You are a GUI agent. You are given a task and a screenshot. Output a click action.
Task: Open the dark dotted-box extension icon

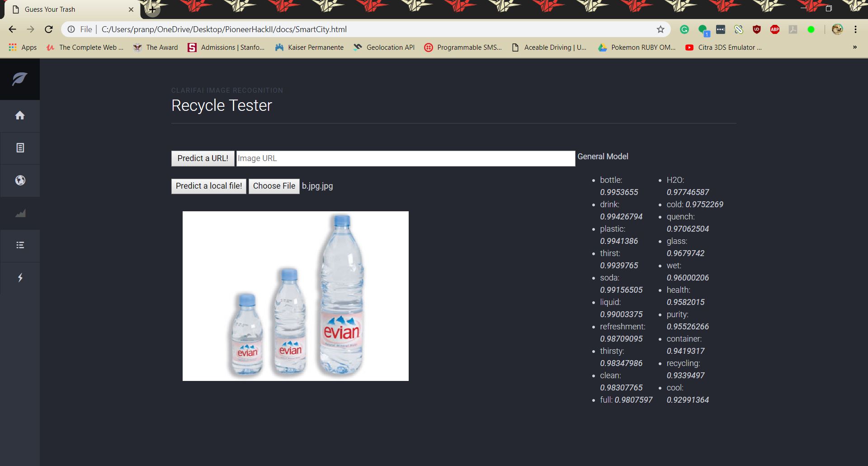click(721, 29)
